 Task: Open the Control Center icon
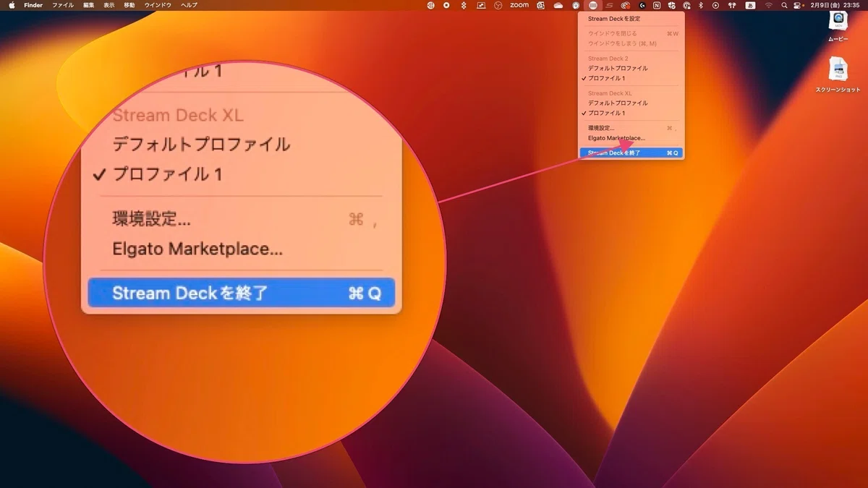[x=798, y=5]
